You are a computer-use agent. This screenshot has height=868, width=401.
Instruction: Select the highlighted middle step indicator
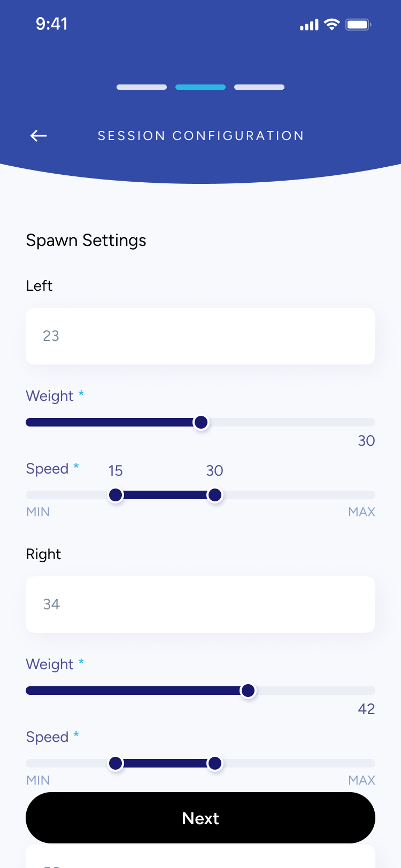click(200, 87)
